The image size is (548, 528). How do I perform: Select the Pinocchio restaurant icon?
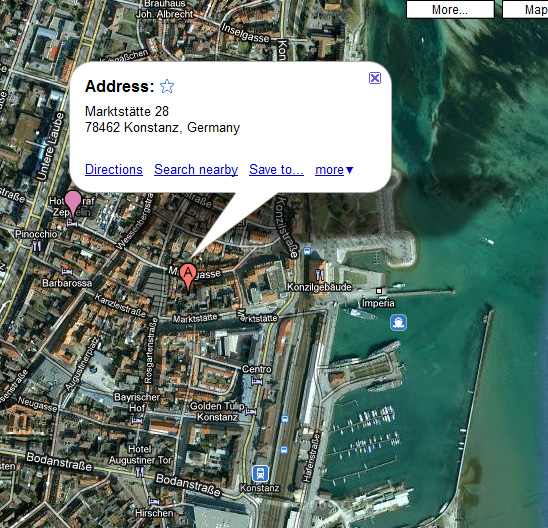[37, 246]
